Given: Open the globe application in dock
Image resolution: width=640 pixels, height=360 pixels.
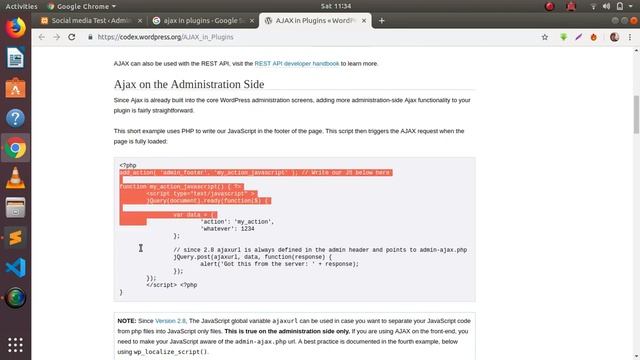Looking at the screenshot, I should [16, 298].
